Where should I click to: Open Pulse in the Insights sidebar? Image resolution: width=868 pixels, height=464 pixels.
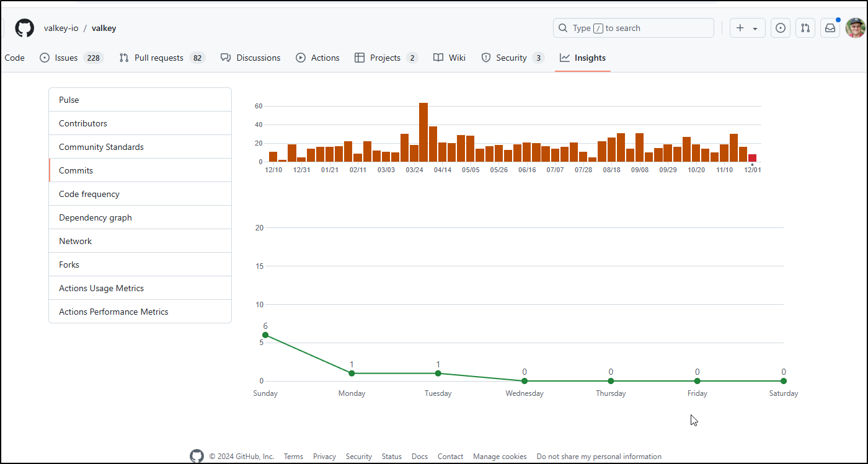click(140, 100)
